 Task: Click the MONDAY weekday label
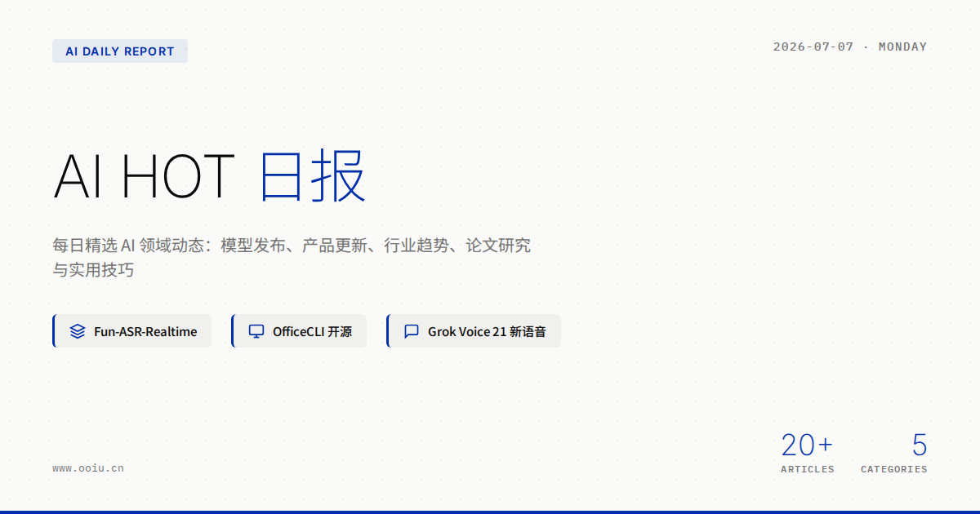pyautogui.click(x=903, y=47)
